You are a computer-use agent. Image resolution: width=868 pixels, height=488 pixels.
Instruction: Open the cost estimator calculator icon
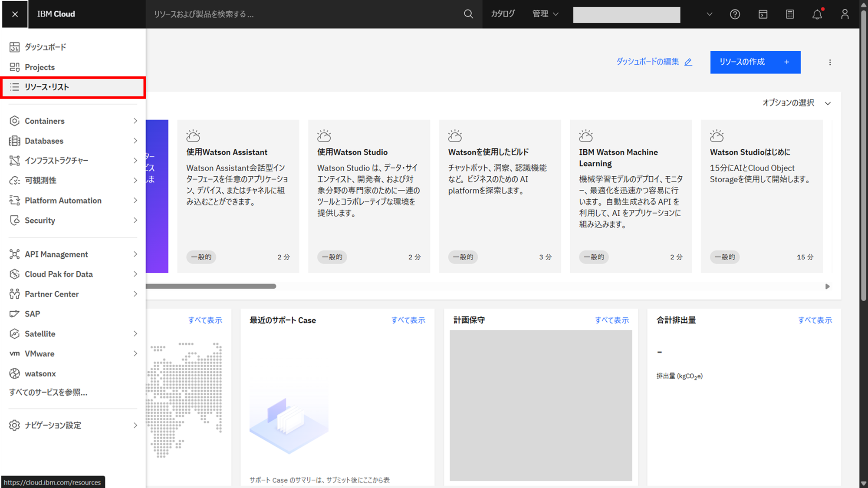(790, 14)
